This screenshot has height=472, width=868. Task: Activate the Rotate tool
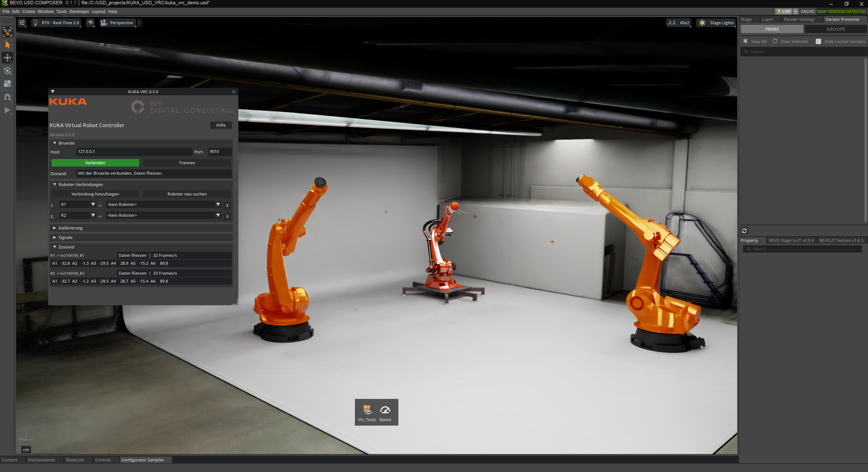[x=7, y=71]
